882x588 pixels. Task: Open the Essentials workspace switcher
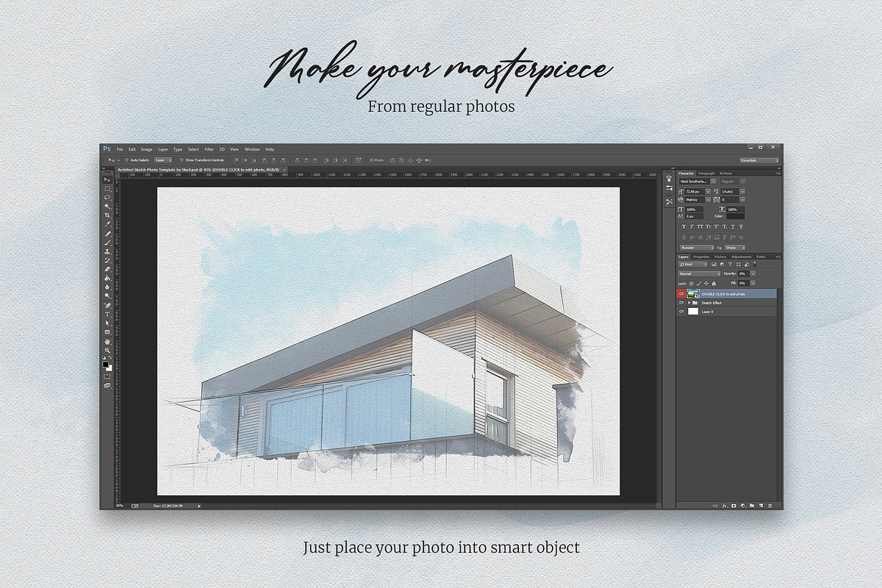[x=758, y=159]
